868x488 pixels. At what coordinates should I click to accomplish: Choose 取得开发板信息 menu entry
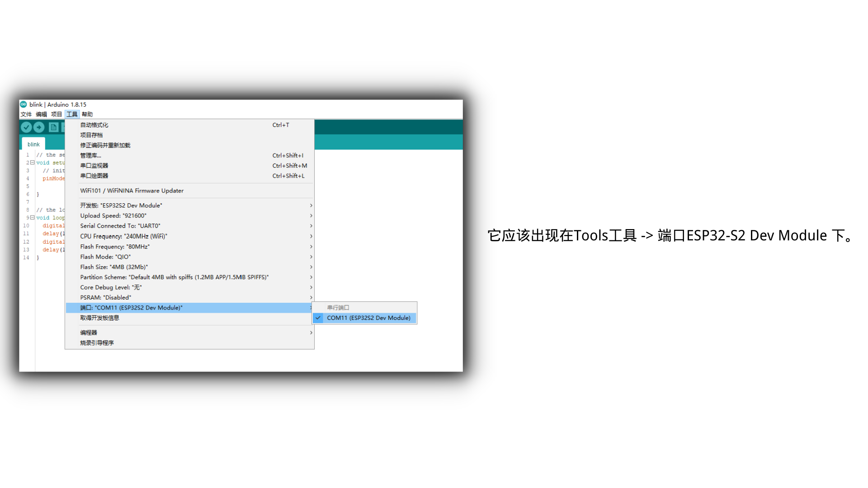(189, 318)
